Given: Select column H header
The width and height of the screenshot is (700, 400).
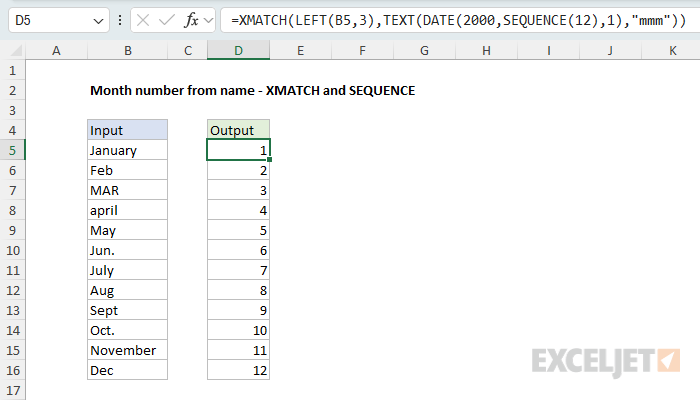Looking at the screenshot, I should (x=486, y=50).
